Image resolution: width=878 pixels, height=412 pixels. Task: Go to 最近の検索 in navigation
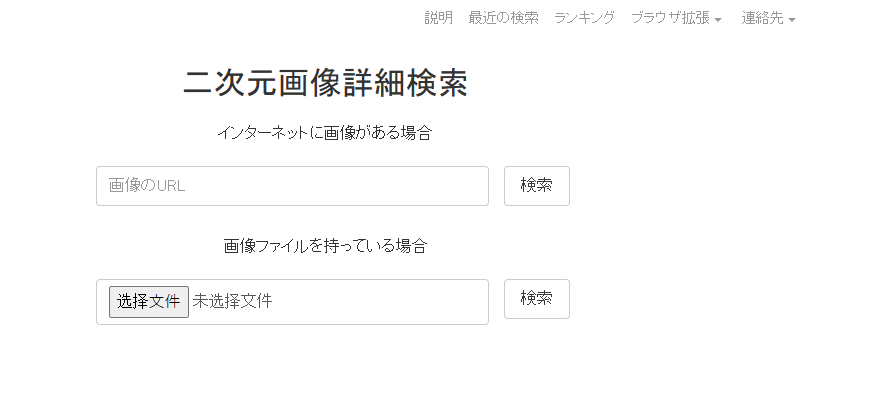tap(503, 18)
